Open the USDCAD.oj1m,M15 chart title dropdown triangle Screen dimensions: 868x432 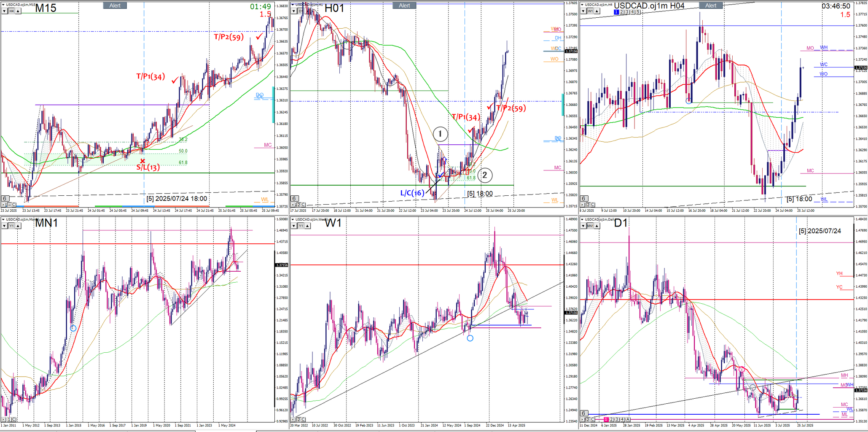(x=3, y=4)
